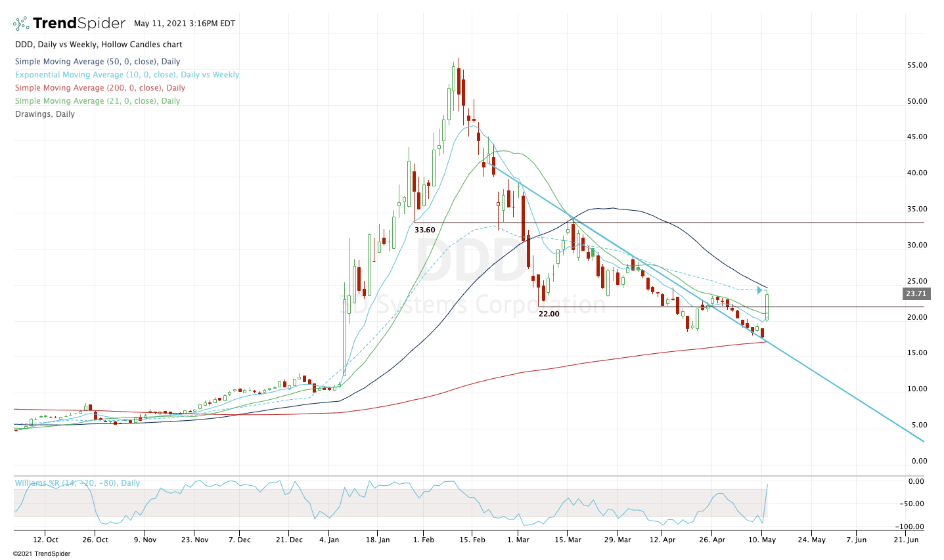
Task: Click the 33.60 horizontal level label
Action: [x=424, y=230]
